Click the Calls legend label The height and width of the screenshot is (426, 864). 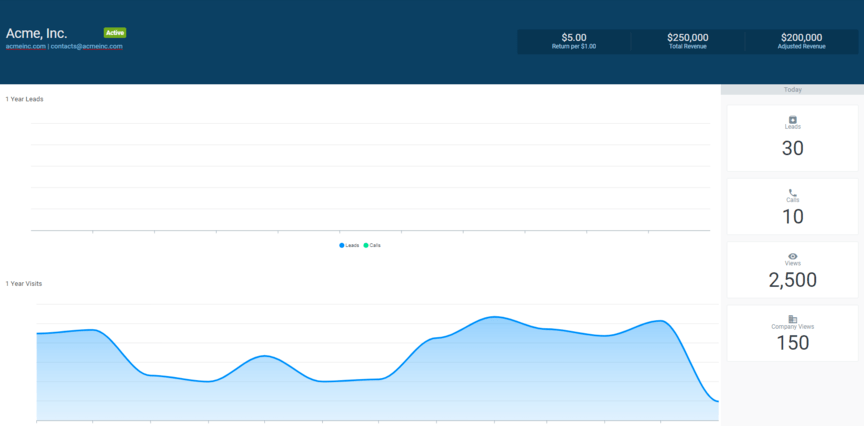click(x=375, y=245)
